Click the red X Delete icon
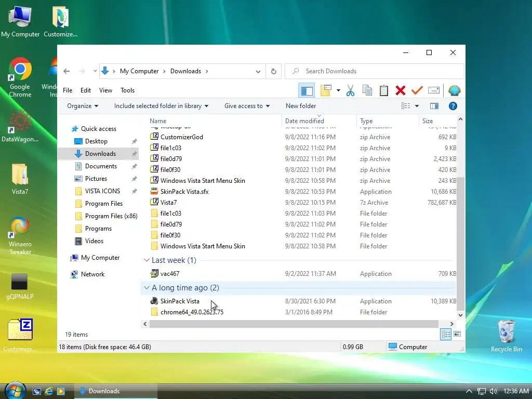This screenshot has width=532, height=399. 401,90
